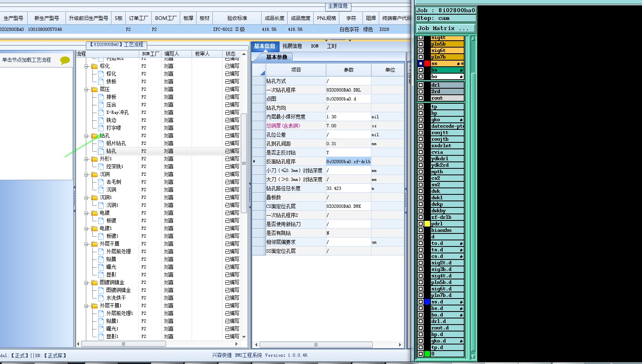Click the yellow speech bubble icon
This screenshot has height=364, width=642.
point(65,61)
